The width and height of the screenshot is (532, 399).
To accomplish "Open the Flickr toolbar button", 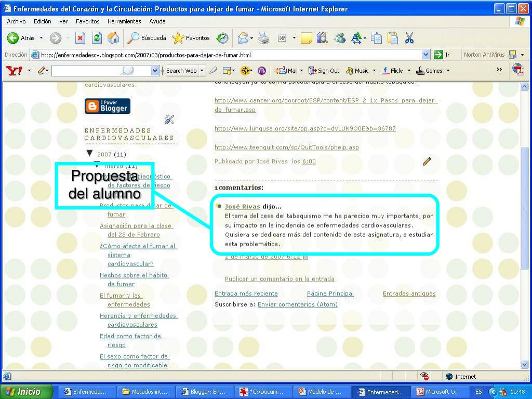I will click(392, 71).
